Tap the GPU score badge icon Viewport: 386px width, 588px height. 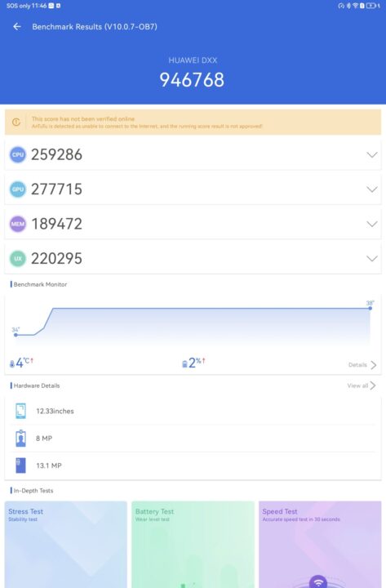(x=18, y=189)
